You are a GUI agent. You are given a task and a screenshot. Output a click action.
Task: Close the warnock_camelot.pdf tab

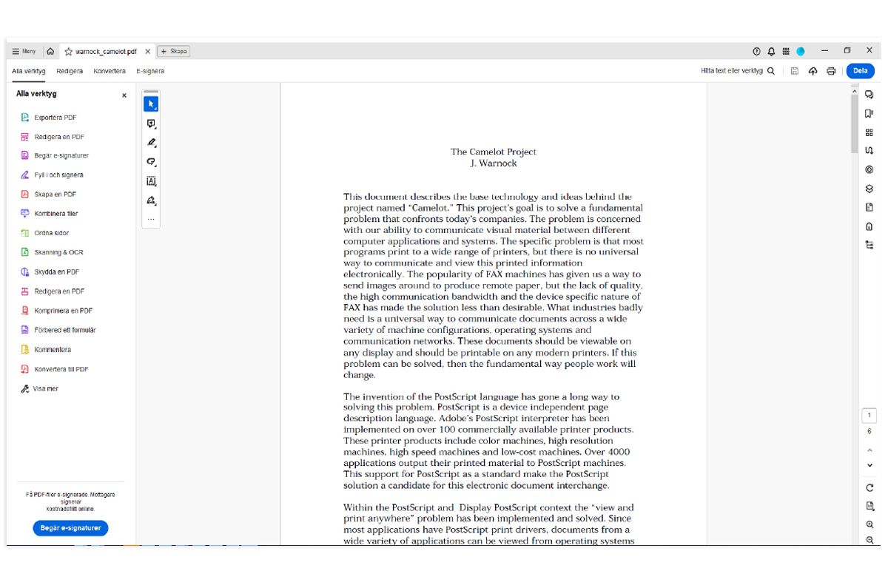(147, 52)
